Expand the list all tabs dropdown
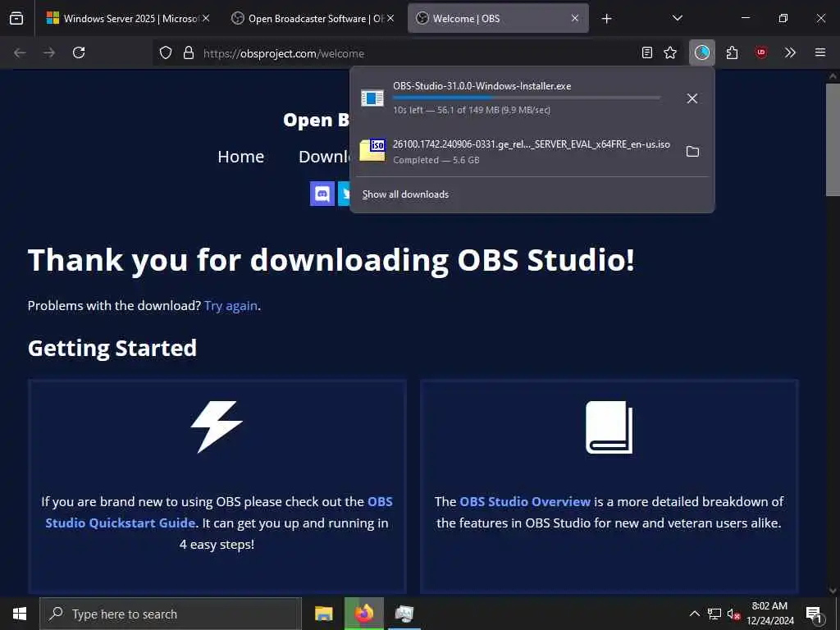Image resolution: width=840 pixels, height=630 pixels. [677, 18]
